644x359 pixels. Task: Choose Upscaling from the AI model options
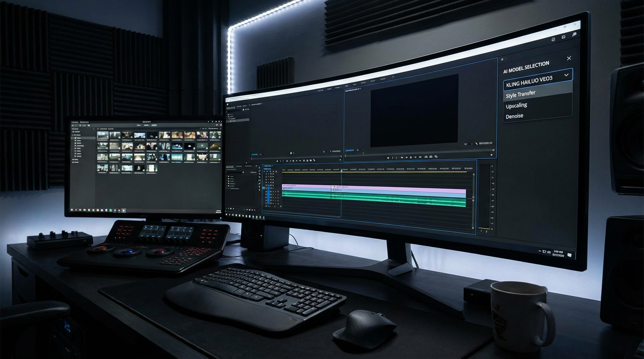tap(516, 105)
